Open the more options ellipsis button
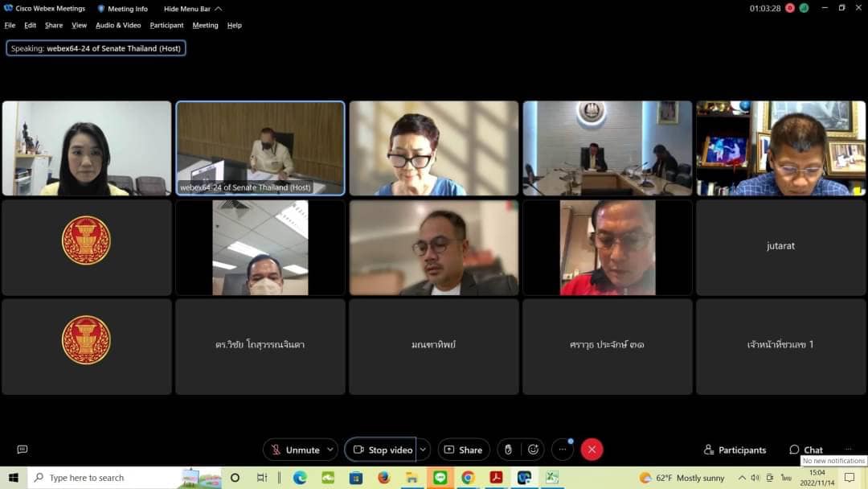This screenshot has width=868, height=489. (x=563, y=450)
